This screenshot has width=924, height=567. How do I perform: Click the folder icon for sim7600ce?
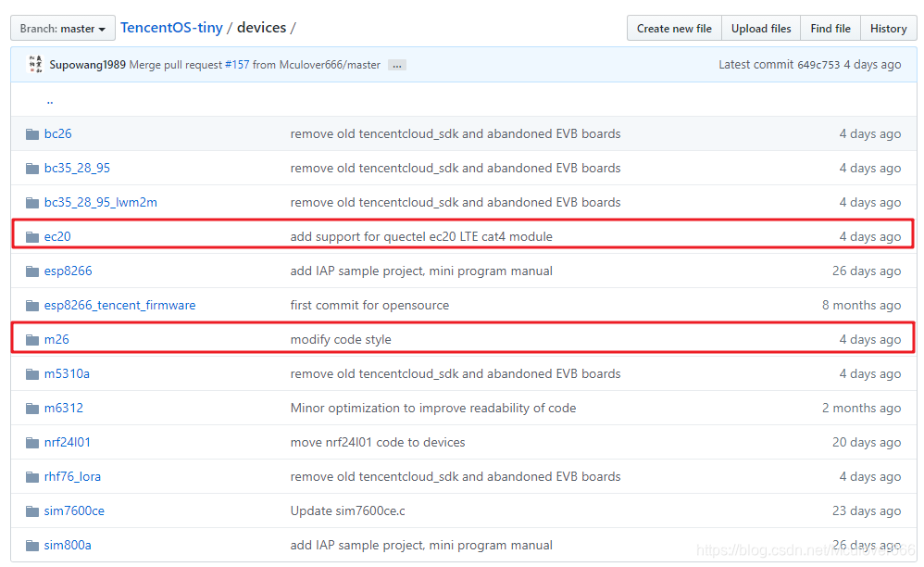[x=32, y=511]
